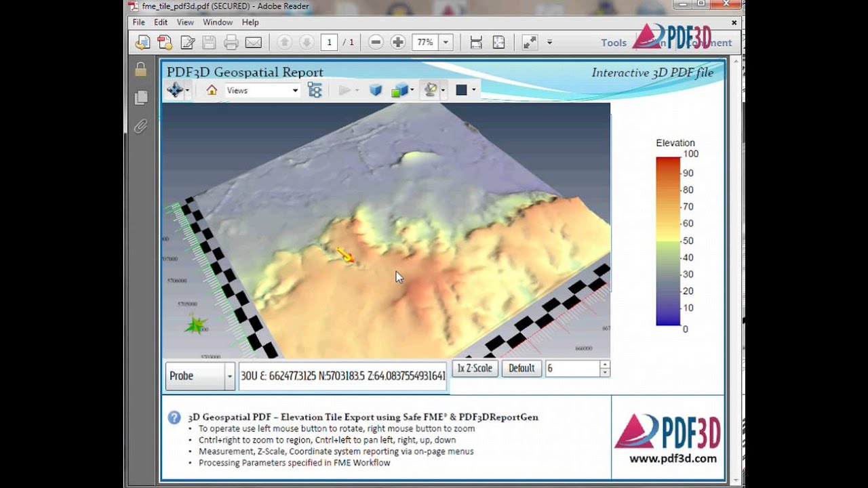Click the zoom percentage field showing 77%
Screen dimensions: 868x488
(x=426, y=43)
